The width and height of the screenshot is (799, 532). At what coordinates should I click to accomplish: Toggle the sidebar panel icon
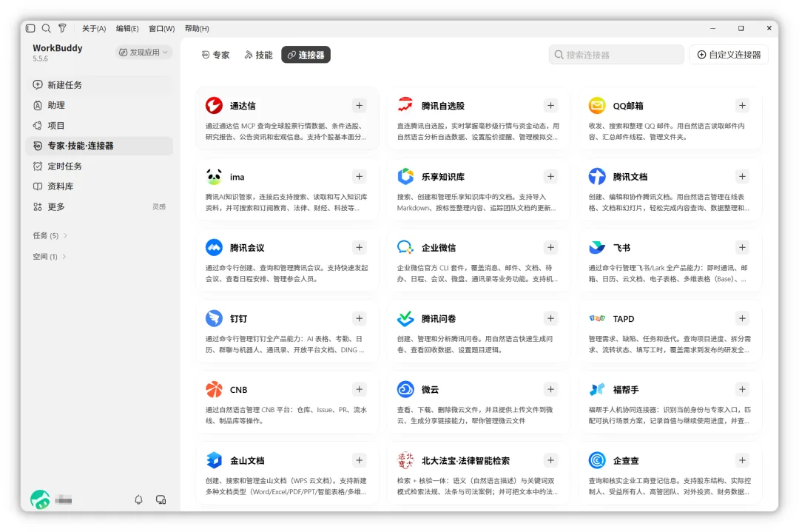click(30, 29)
